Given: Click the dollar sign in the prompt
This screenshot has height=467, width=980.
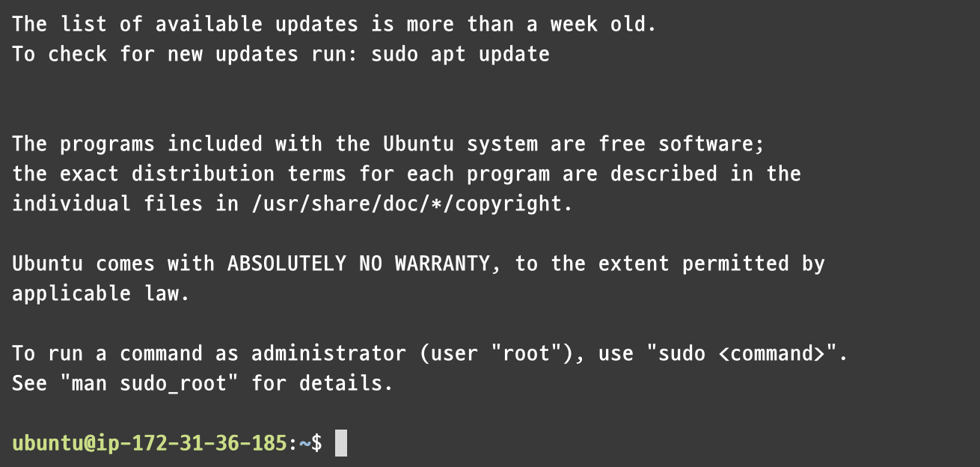Looking at the screenshot, I should (316, 443).
